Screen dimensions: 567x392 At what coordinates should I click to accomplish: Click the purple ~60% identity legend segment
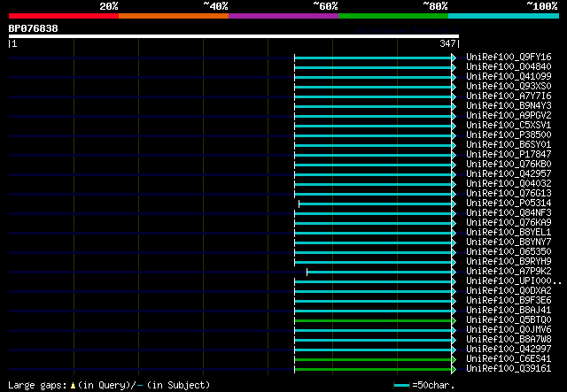click(x=283, y=16)
